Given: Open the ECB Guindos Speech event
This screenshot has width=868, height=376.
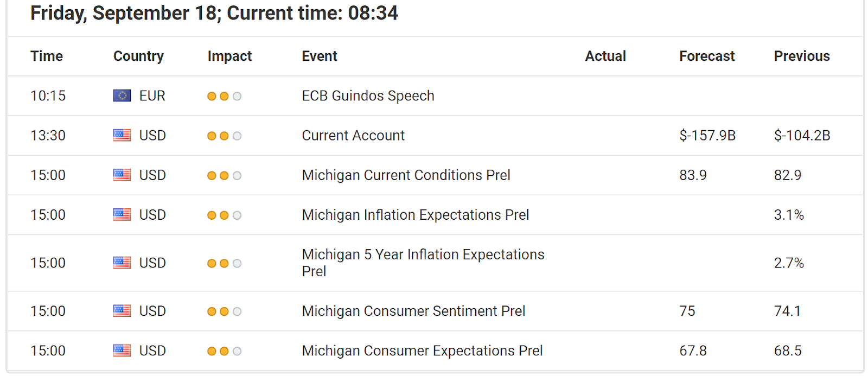Looking at the screenshot, I should [x=368, y=95].
